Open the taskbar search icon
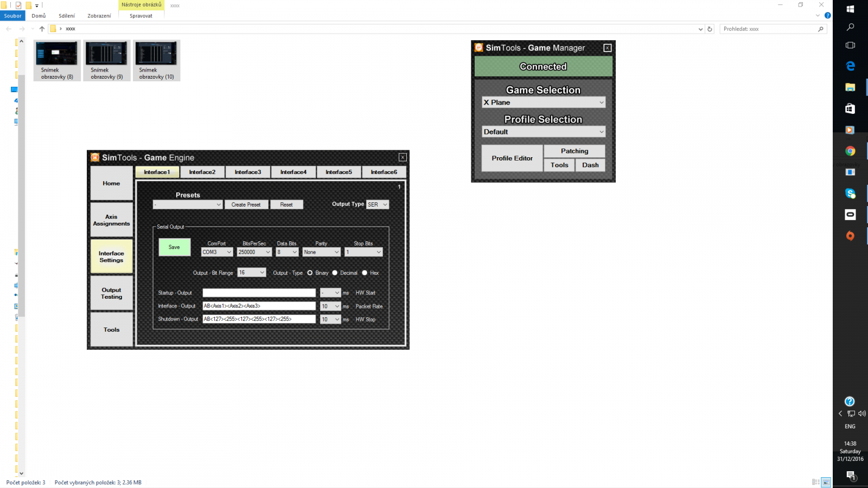 click(850, 27)
